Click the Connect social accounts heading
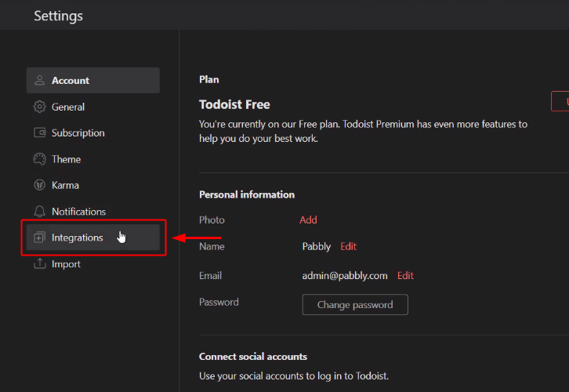 point(253,357)
